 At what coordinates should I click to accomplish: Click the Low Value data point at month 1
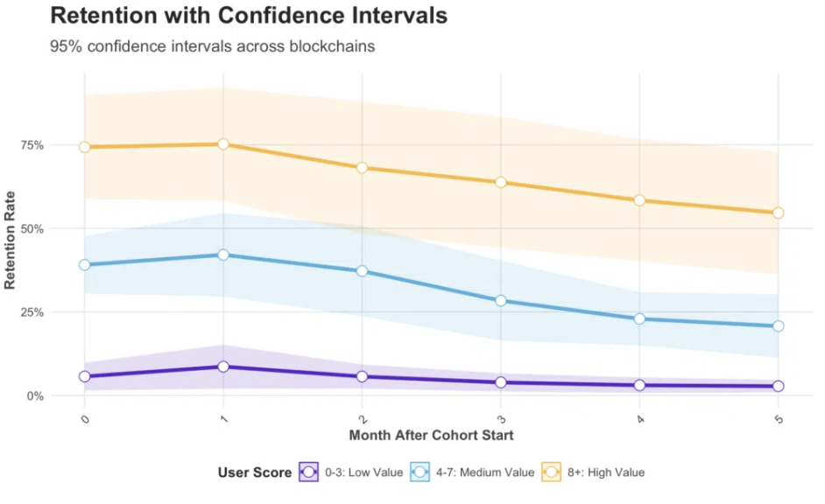[223, 367]
